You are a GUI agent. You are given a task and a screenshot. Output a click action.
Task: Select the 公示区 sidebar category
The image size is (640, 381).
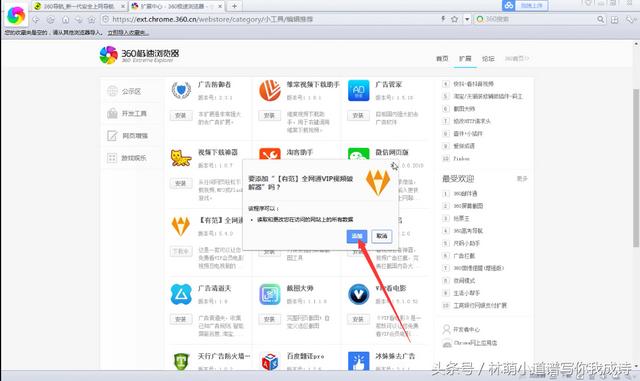131,91
